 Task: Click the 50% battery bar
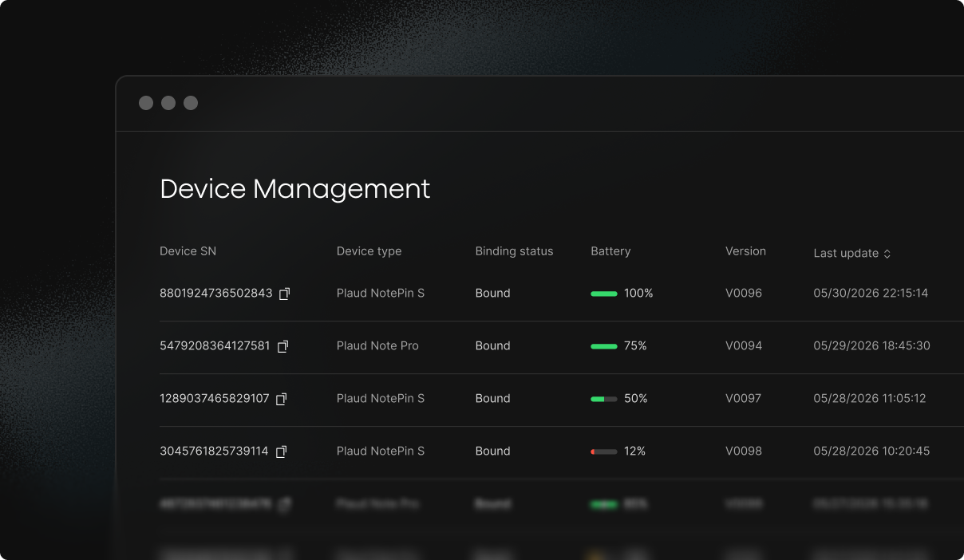point(604,399)
